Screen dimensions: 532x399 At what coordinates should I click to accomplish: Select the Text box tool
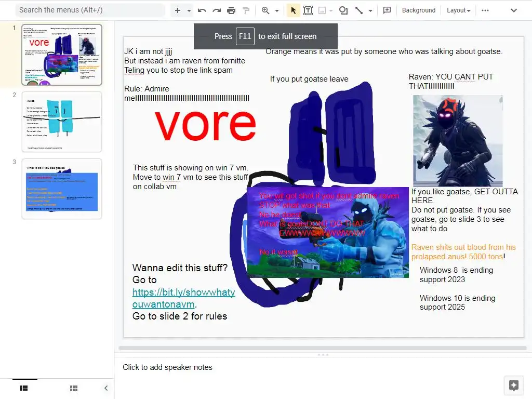(308, 10)
